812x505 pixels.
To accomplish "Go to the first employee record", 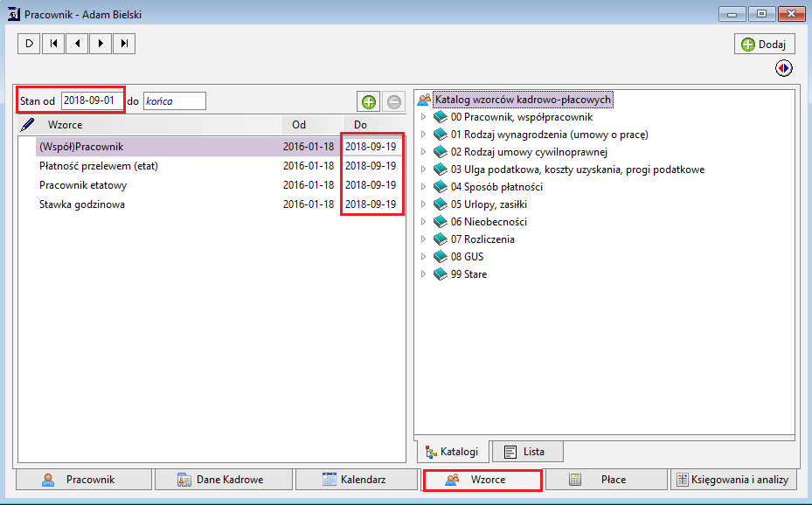I will (x=53, y=44).
